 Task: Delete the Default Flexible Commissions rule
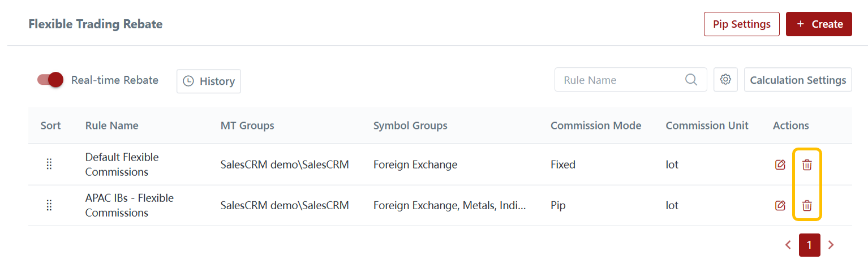pos(807,165)
